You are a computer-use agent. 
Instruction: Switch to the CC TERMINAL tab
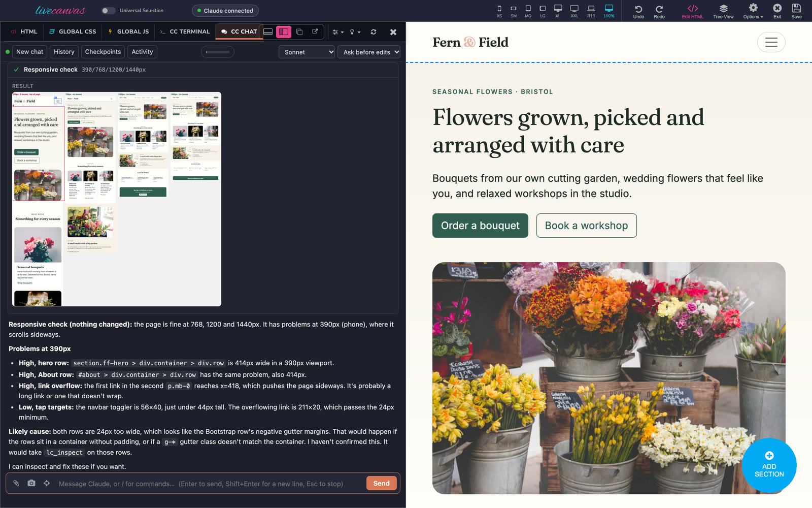tap(185, 31)
